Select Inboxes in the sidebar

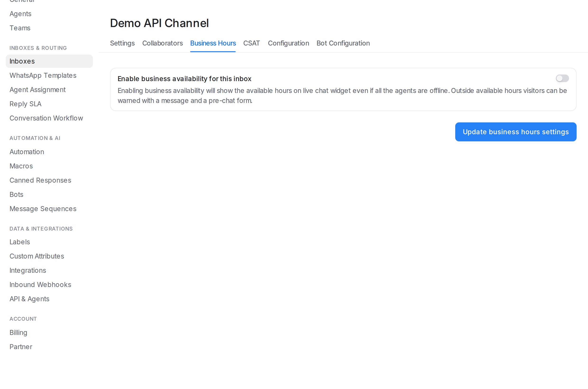coord(49,61)
